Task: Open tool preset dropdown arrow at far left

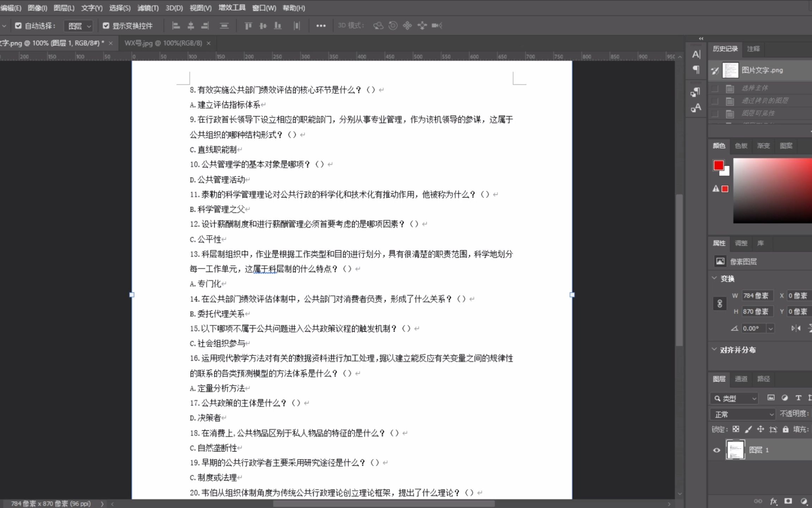Action: click(4, 26)
